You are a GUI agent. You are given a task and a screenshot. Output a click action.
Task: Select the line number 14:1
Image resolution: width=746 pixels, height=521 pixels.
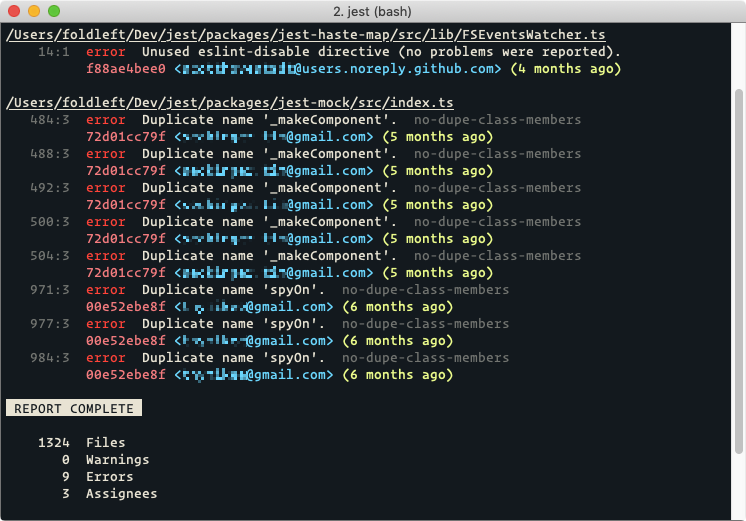point(54,52)
